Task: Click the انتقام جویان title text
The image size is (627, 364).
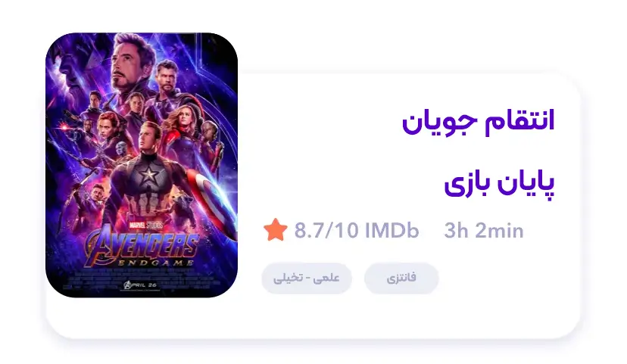Action: pos(479,122)
